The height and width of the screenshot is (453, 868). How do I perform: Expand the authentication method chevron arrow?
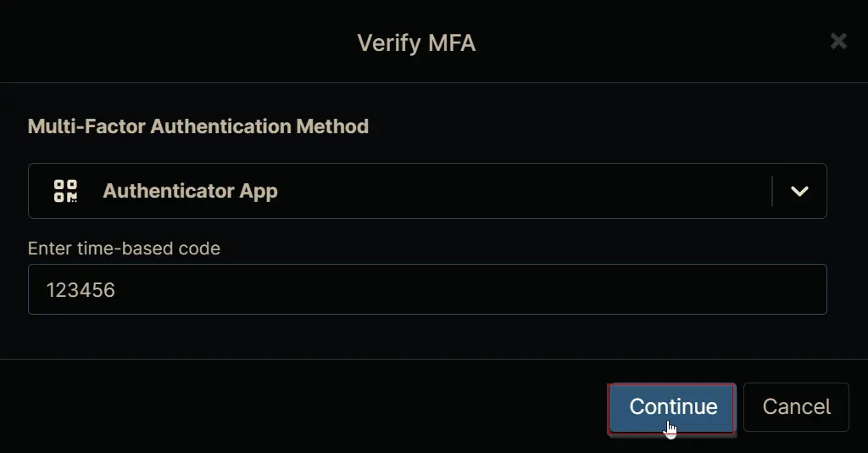[799, 191]
